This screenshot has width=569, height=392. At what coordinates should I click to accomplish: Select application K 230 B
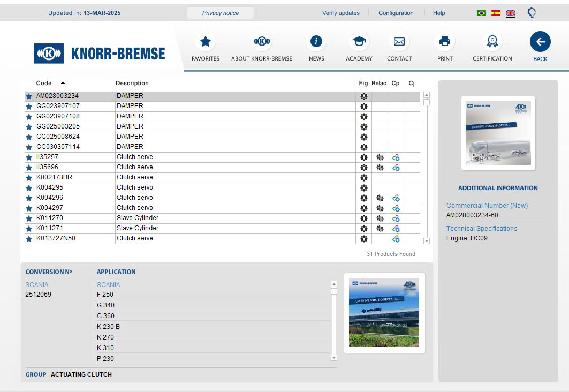click(x=108, y=327)
